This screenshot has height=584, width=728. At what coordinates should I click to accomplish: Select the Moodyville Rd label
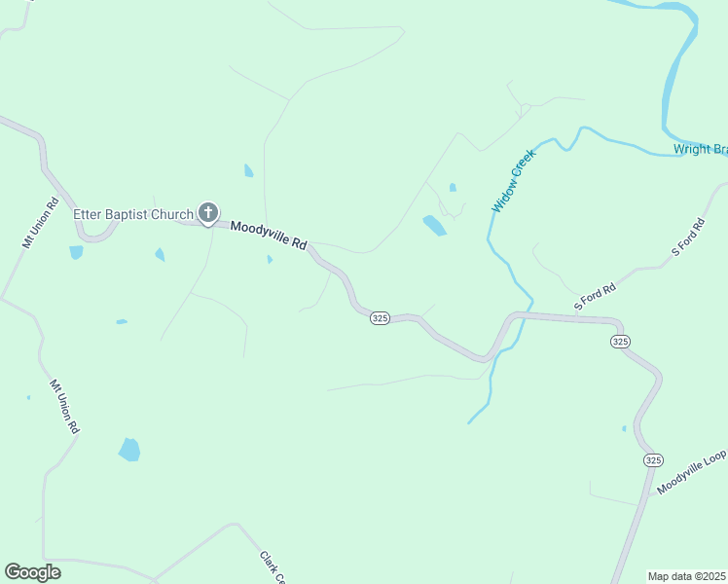pyautogui.click(x=269, y=235)
